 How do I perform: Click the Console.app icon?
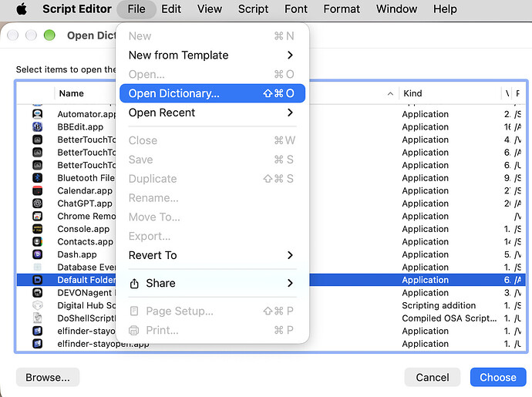(37, 229)
